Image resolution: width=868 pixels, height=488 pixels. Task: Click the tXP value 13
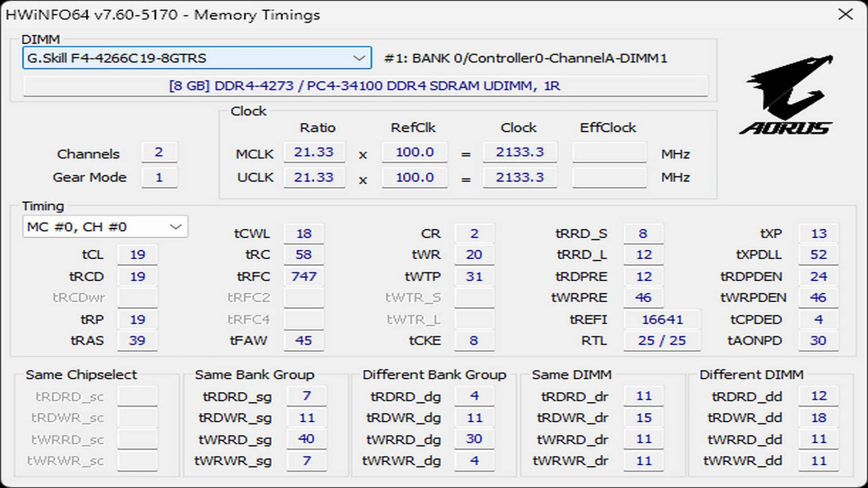pos(818,233)
